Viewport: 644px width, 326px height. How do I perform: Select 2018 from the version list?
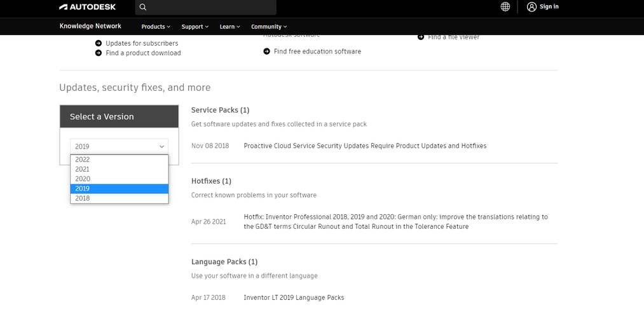pyautogui.click(x=119, y=198)
